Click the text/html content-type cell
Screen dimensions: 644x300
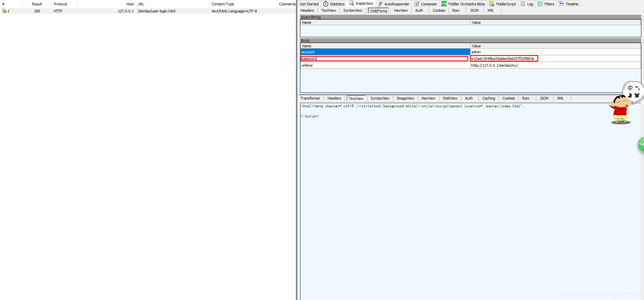[234, 11]
